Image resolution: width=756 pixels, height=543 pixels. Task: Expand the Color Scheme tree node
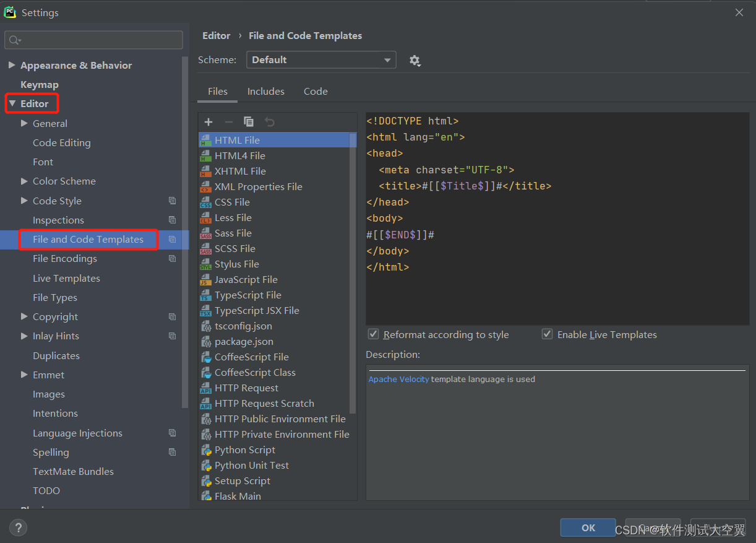point(24,181)
